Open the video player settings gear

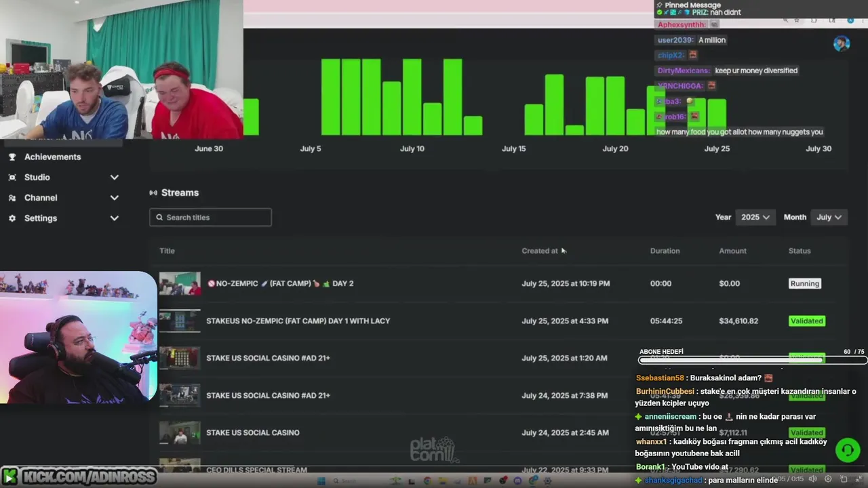[828, 479]
